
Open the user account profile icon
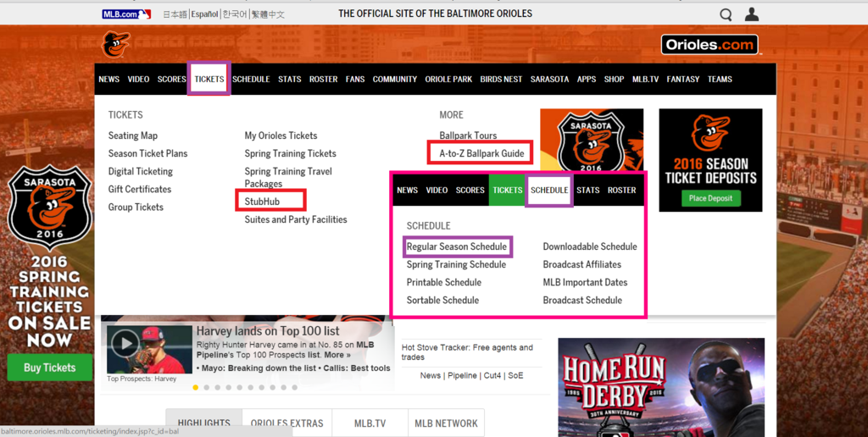752,14
